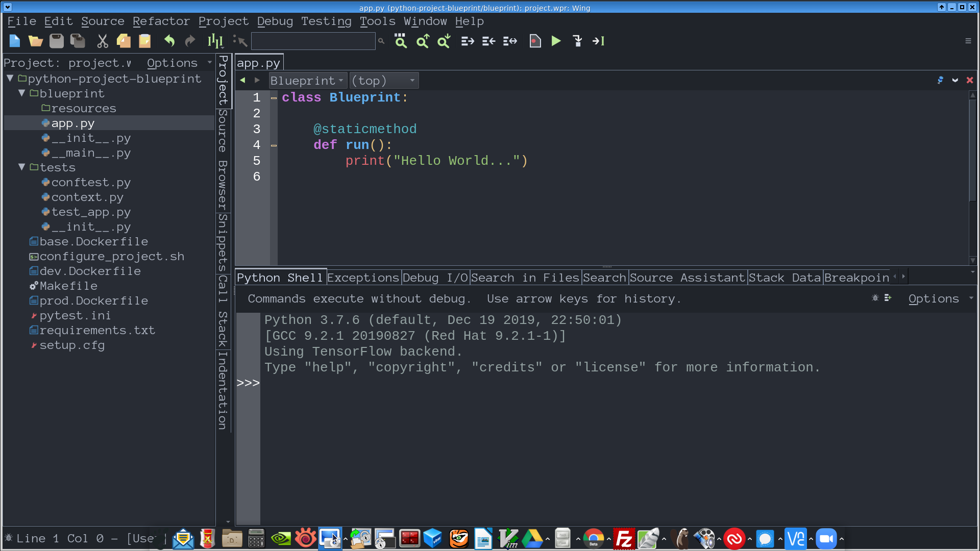The height and width of the screenshot is (551, 980).
Task: Open the Project panel Options menu
Action: click(179, 63)
